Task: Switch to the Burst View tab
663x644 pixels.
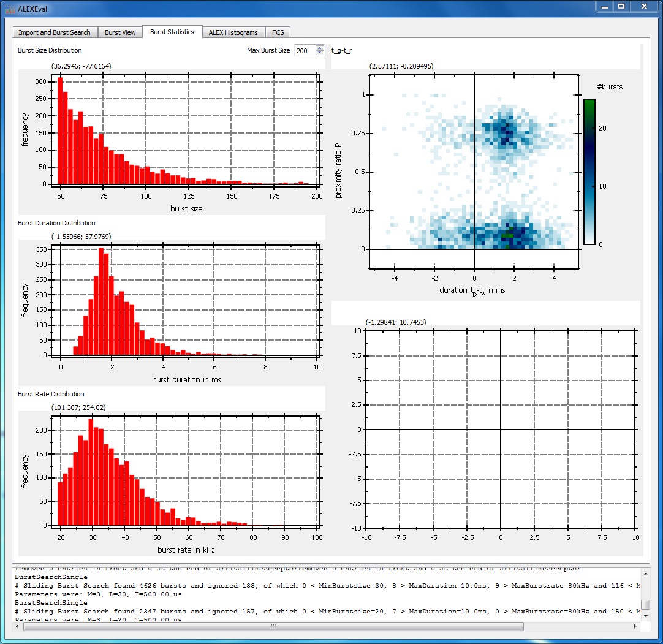Action: coord(120,32)
